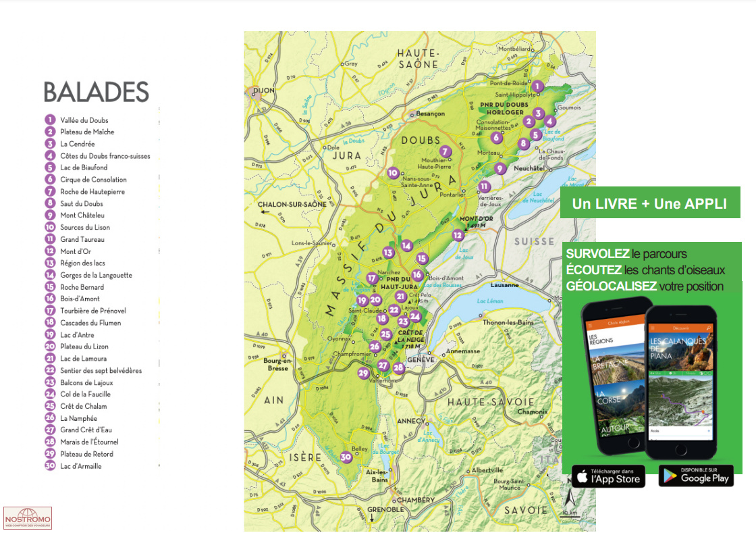Image resolution: width=756 pixels, height=533 pixels.
Task: Click the 'SURVOLEZ le parcours' text line
Action: (626, 254)
